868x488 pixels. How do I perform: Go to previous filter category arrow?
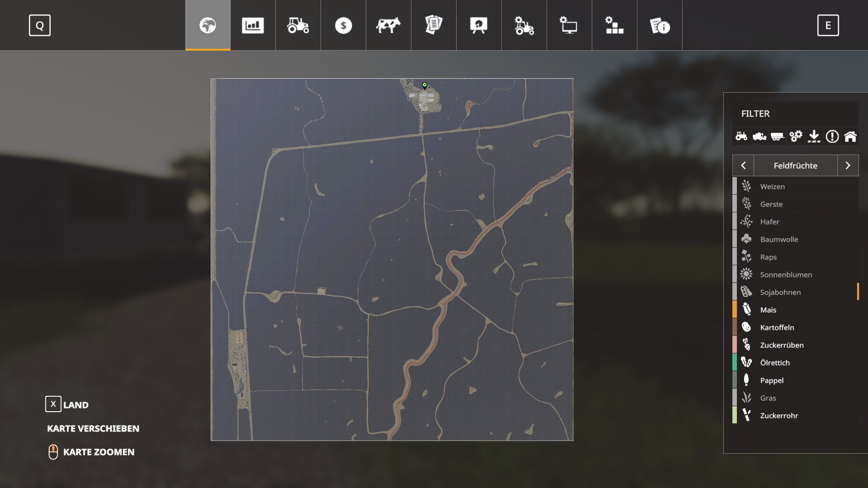pyautogui.click(x=743, y=165)
